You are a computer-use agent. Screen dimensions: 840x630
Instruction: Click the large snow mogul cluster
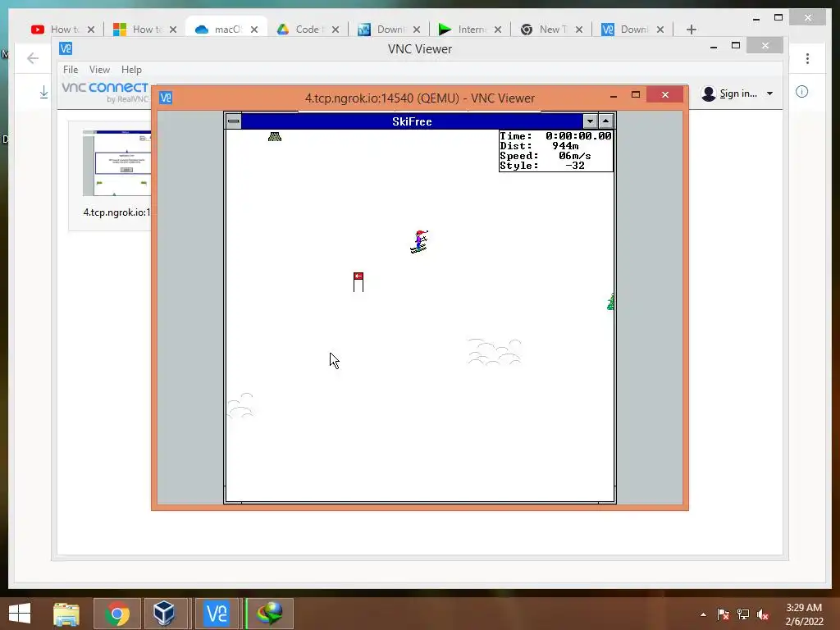click(494, 352)
